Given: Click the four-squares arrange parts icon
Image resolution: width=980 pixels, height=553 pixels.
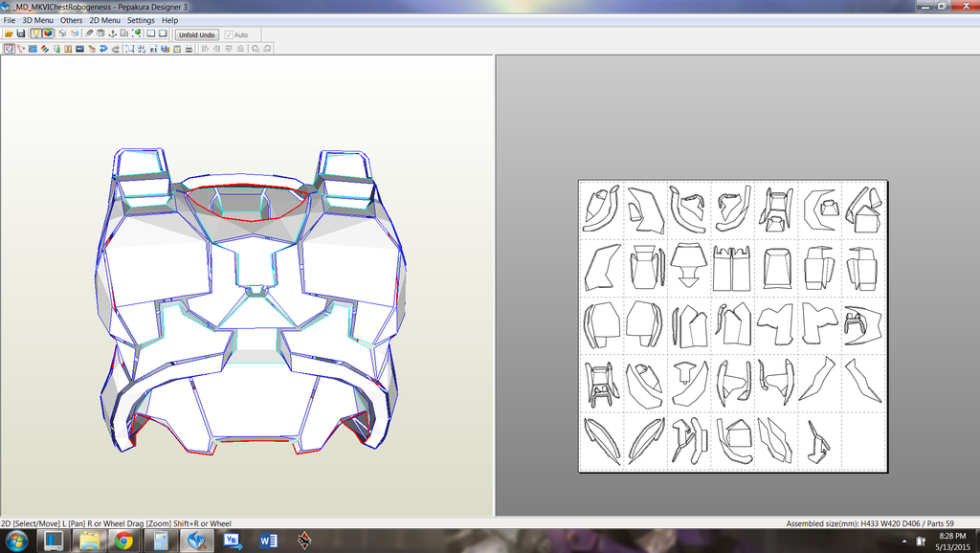Looking at the screenshot, I should click(142, 49).
